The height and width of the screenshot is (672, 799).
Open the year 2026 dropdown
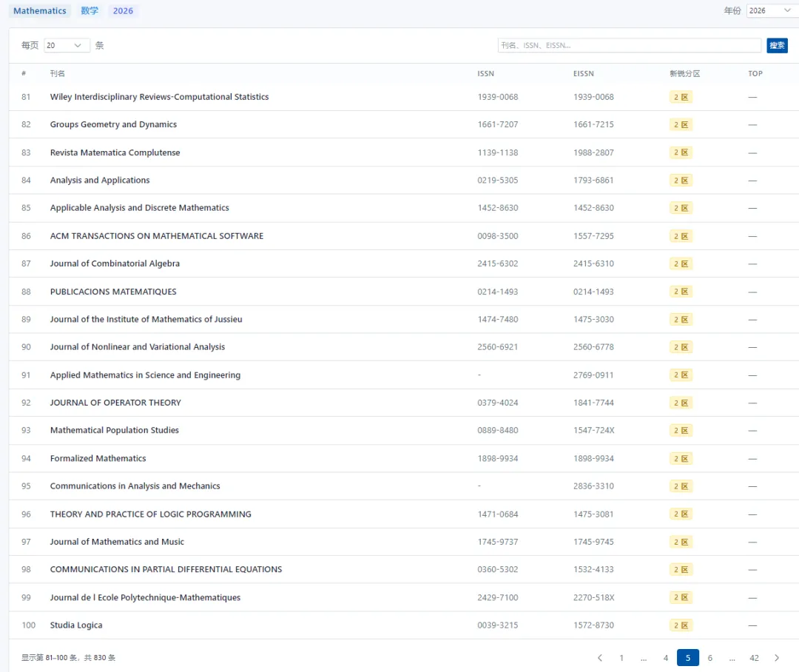771,10
